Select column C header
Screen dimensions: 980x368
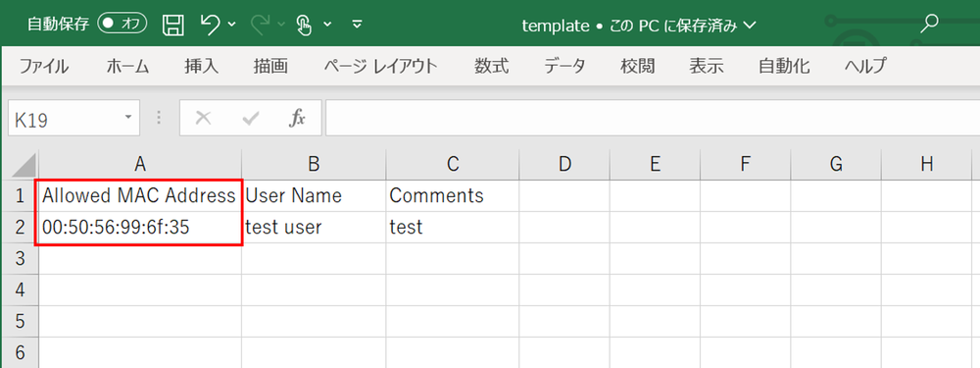click(x=453, y=164)
